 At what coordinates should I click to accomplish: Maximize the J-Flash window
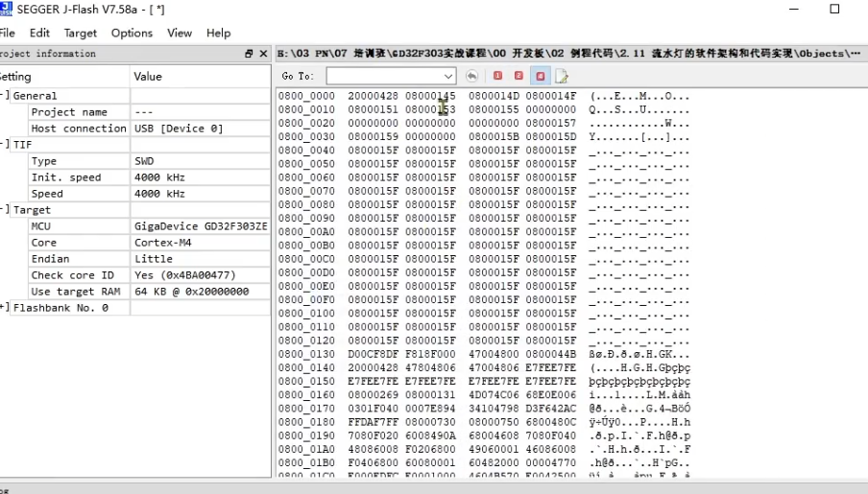(834, 9)
